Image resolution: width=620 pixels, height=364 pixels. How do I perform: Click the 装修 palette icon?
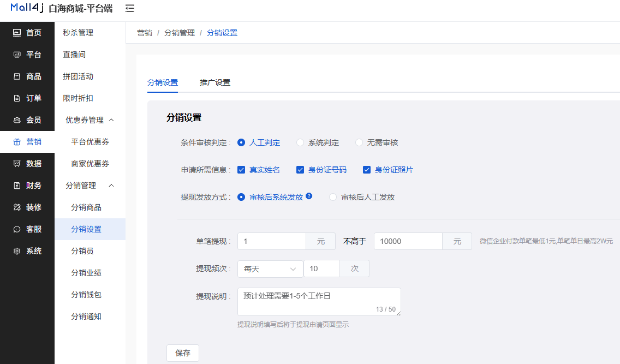16,207
